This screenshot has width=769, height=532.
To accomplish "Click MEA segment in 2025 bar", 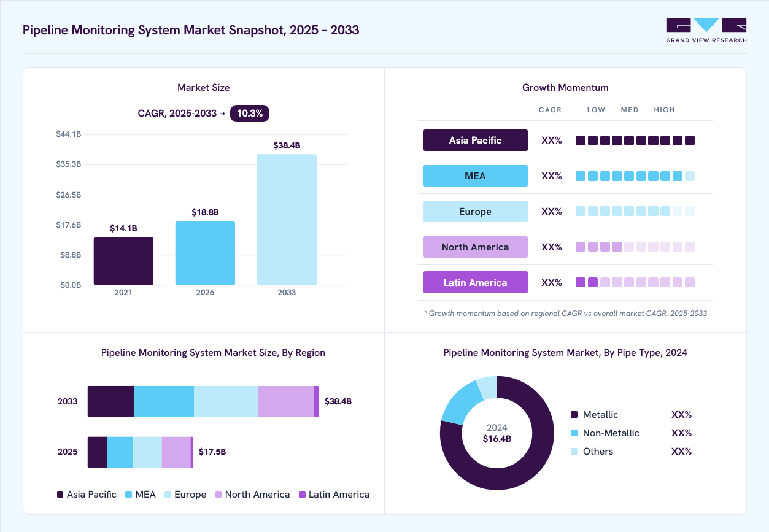I will click(120, 452).
